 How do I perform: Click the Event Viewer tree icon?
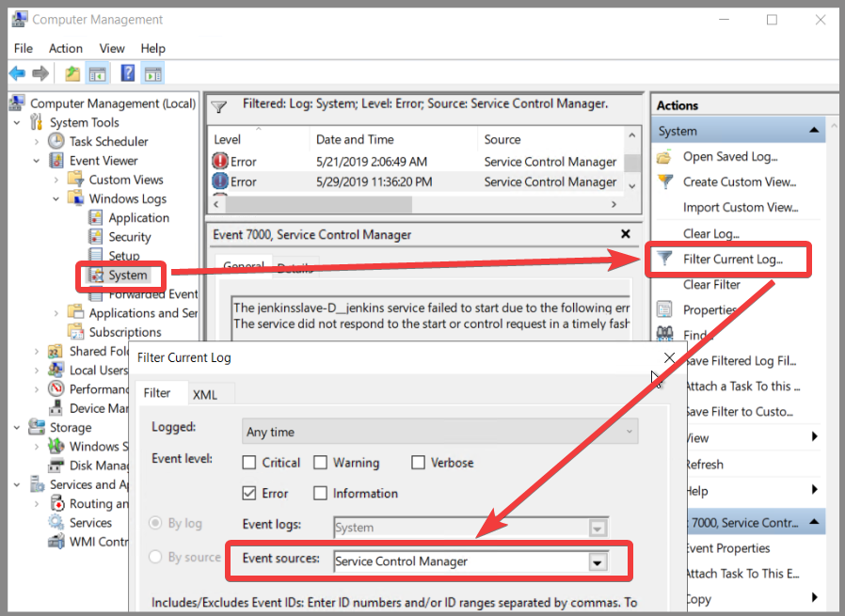tap(56, 161)
